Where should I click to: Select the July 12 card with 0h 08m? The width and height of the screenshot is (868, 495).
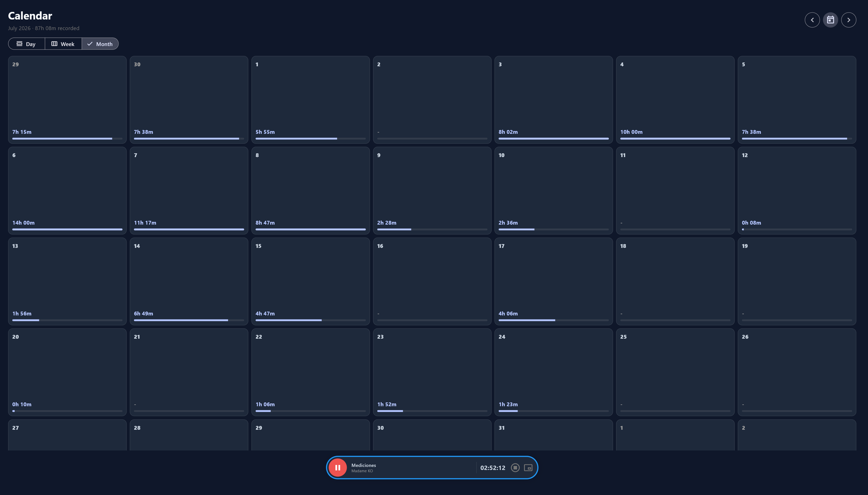tap(797, 190)
